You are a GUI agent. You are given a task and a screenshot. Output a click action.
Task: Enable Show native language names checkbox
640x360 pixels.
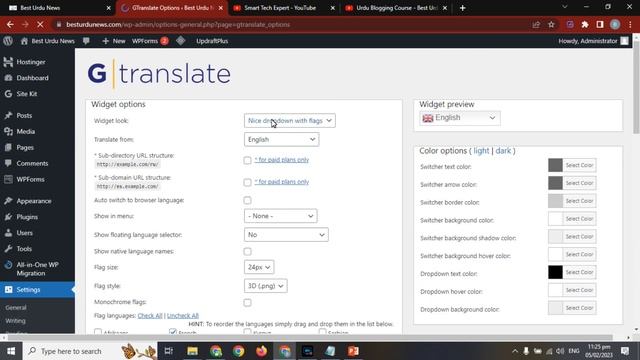[247, 251]
